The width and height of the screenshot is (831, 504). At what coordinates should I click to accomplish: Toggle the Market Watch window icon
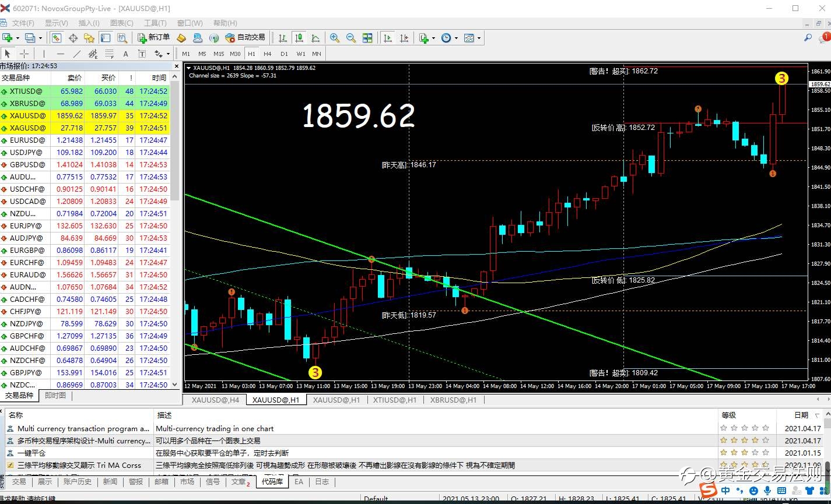point(57,38)
